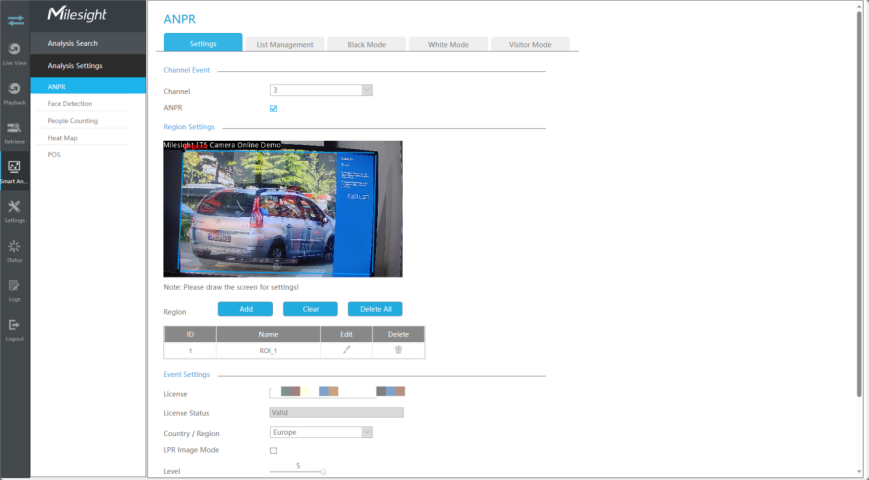Select the ROI_1 name cell
Viewport: 869px width, 480px height.
click(x=268, y=351)
